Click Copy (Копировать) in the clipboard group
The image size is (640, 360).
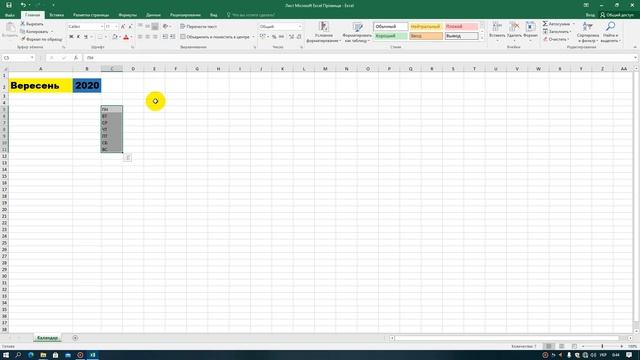click(x=34, y=31)
